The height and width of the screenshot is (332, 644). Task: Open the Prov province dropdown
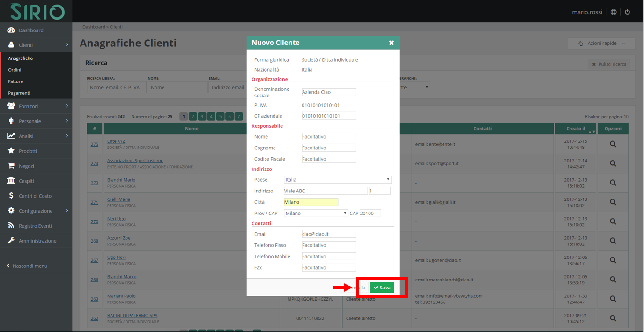tap(316, 214)
